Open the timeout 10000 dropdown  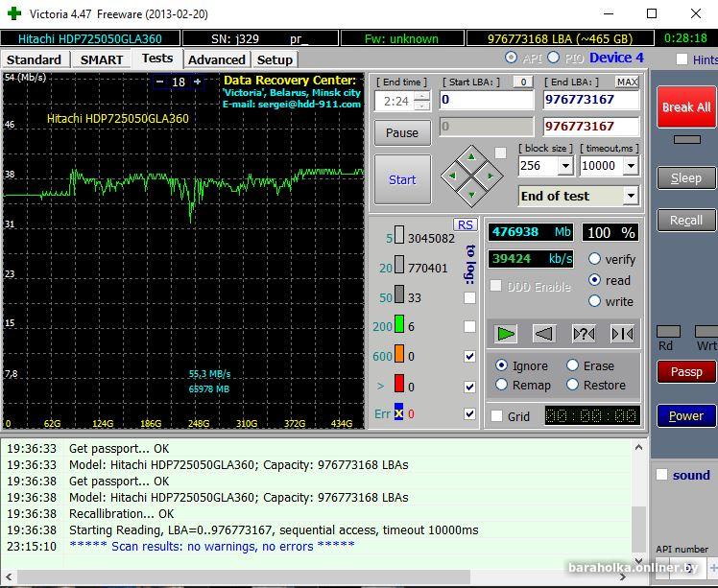coord(631,166)
